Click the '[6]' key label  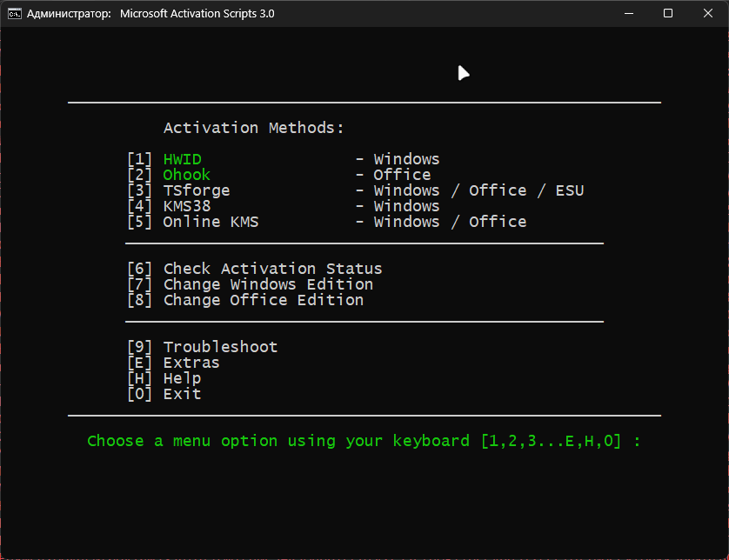coord(140,269)
